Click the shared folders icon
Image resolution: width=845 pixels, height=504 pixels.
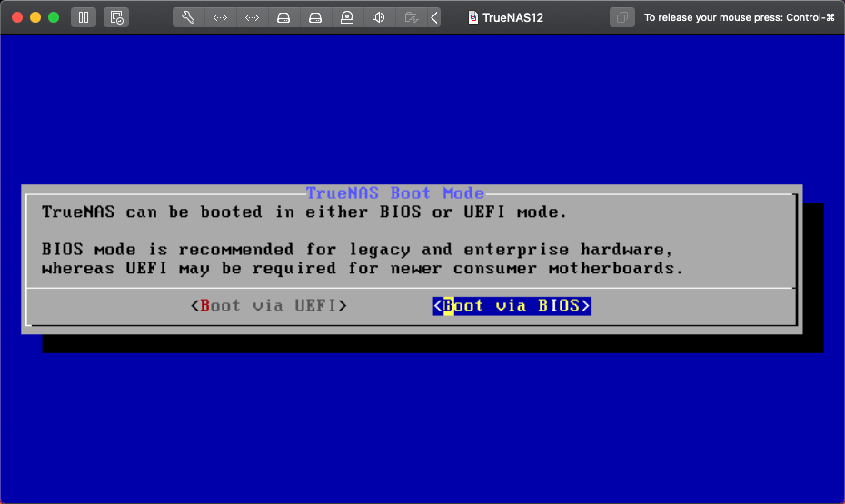(412, 17)
